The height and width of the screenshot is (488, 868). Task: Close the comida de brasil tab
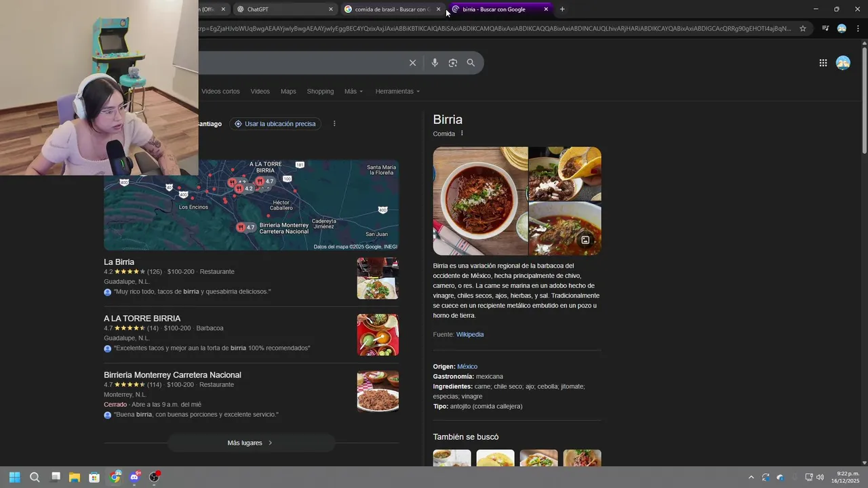(438, 9)
